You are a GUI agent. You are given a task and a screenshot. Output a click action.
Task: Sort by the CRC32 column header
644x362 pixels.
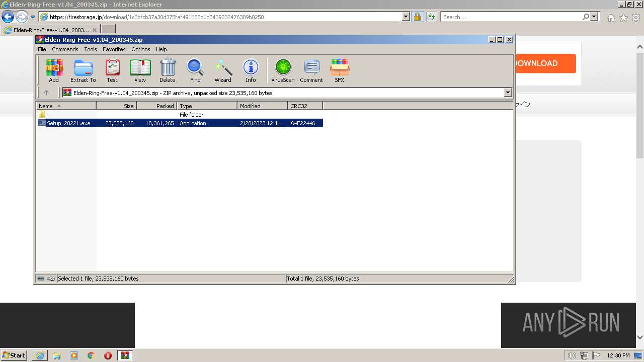(305, 106)
